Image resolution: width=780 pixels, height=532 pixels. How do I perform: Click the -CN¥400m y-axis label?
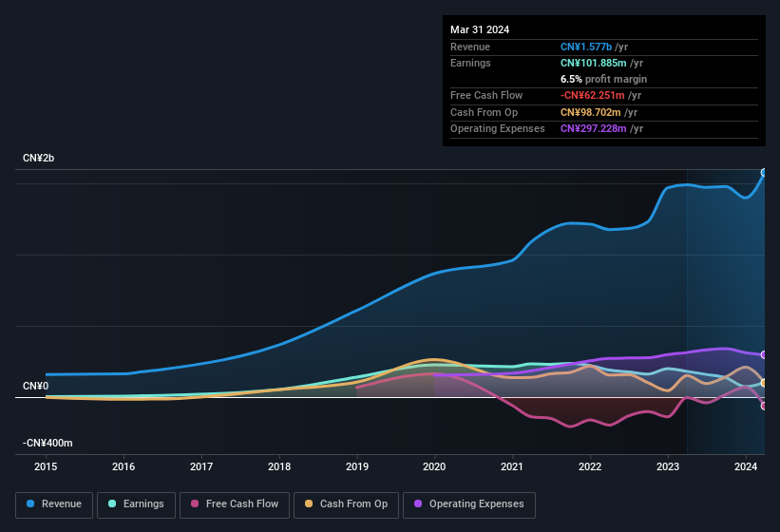(48, 443)
